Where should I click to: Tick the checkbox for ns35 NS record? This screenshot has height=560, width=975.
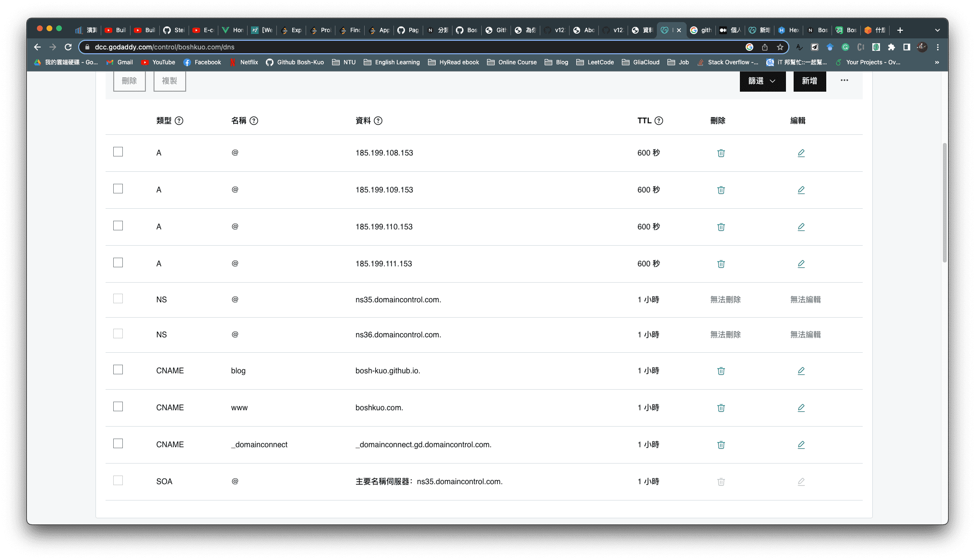tap(118, 298)
